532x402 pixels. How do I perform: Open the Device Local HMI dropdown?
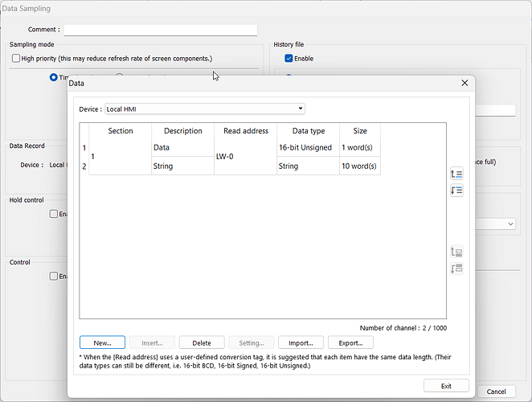tap(205, 109)
